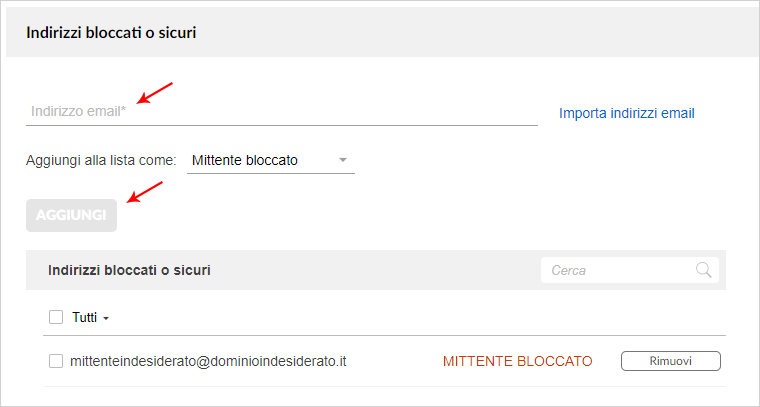
Task: Click the red arrow pointing at email field
Action: [x=155, y=93]
